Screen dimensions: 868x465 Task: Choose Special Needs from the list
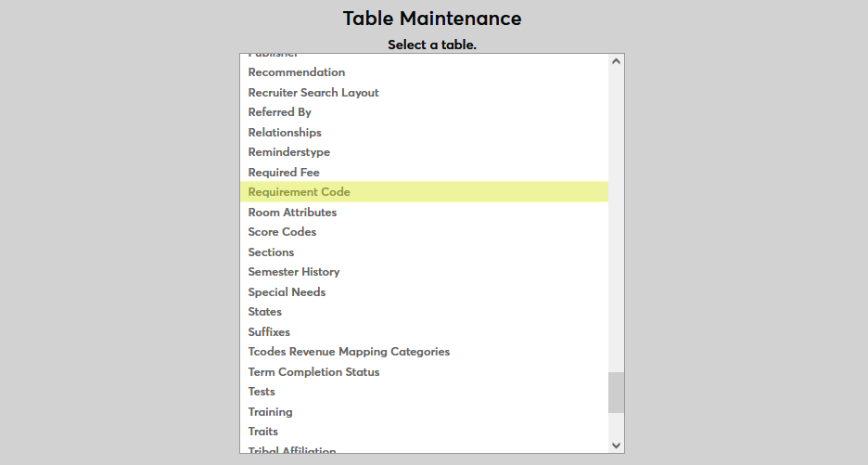pos(287,292)
